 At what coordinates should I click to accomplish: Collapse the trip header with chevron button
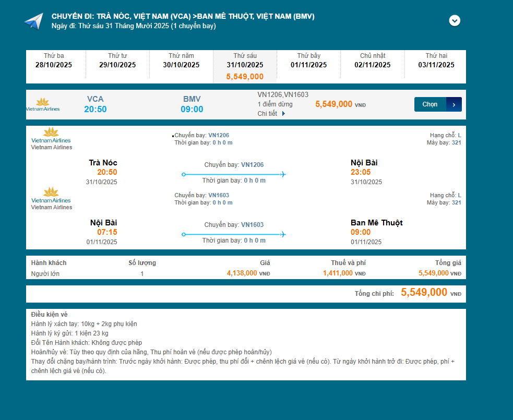pos(455,20)
